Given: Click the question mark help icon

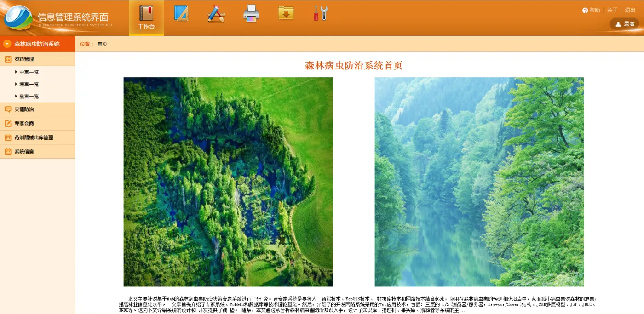Looking at the screenshot, I should pyautogui.click(x=585, y=11).
